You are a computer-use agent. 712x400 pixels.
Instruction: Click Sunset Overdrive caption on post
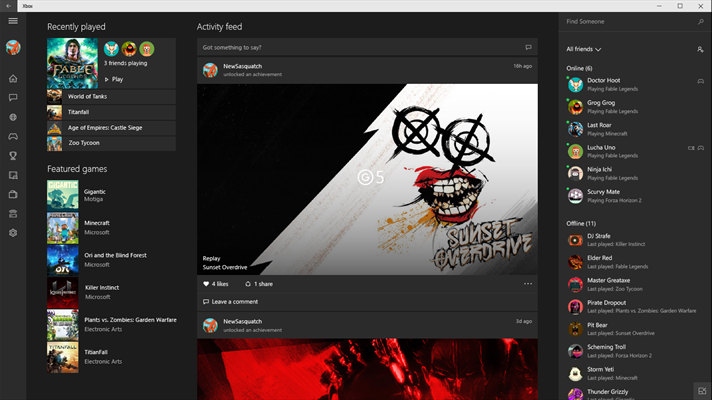tap(225, 267)
